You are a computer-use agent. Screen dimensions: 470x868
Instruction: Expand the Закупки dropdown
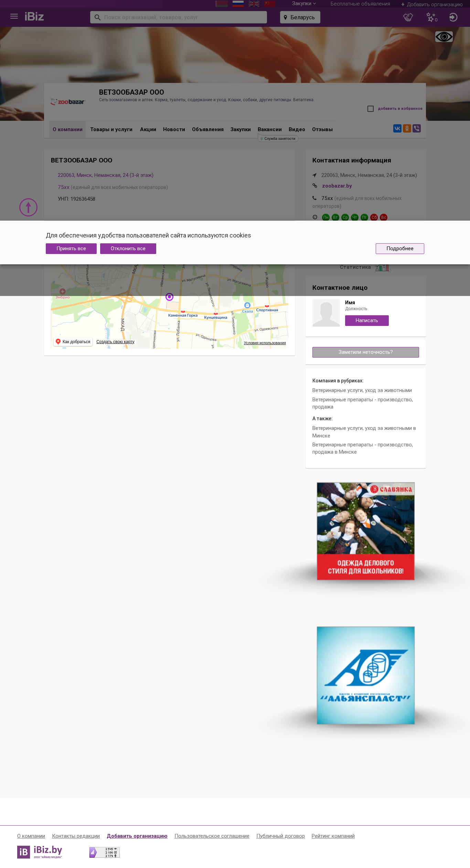point(304,3)
